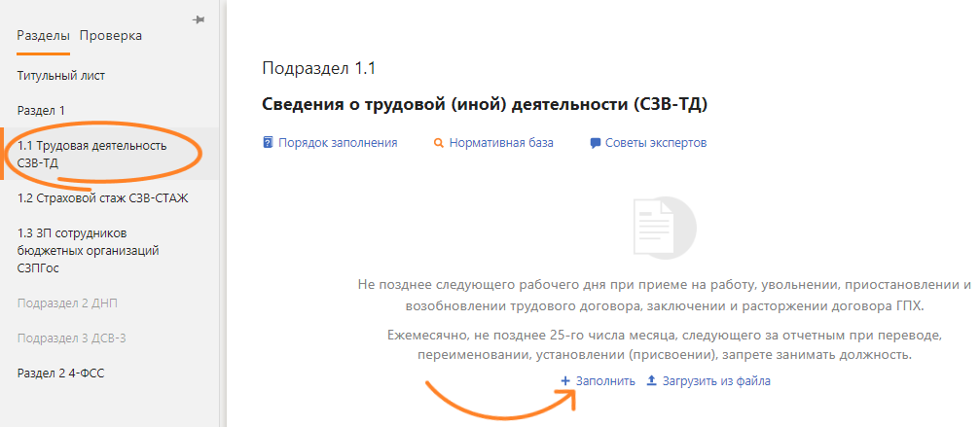Open the Титульный лист section
The image size is (980, 427).
pos(61,75)
